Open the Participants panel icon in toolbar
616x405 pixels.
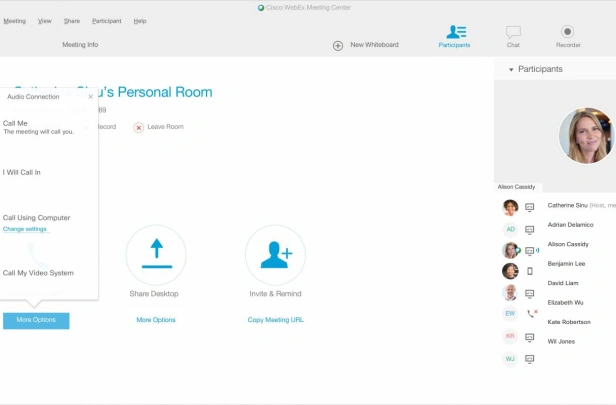point(456,32)
